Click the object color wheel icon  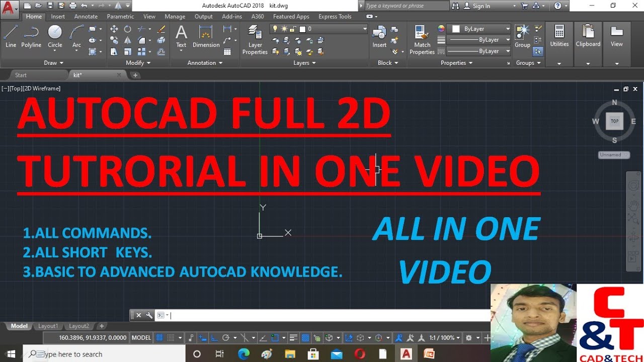pos(441,29)
